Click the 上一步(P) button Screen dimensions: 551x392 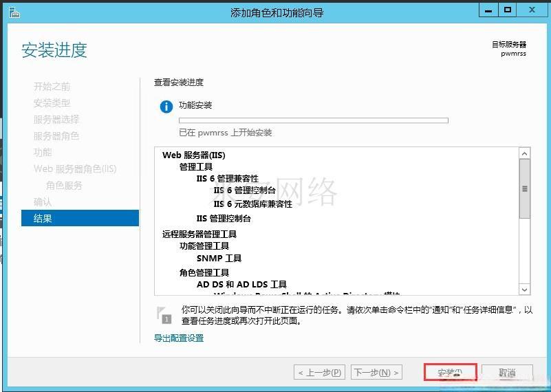click(x=319, y=372)
